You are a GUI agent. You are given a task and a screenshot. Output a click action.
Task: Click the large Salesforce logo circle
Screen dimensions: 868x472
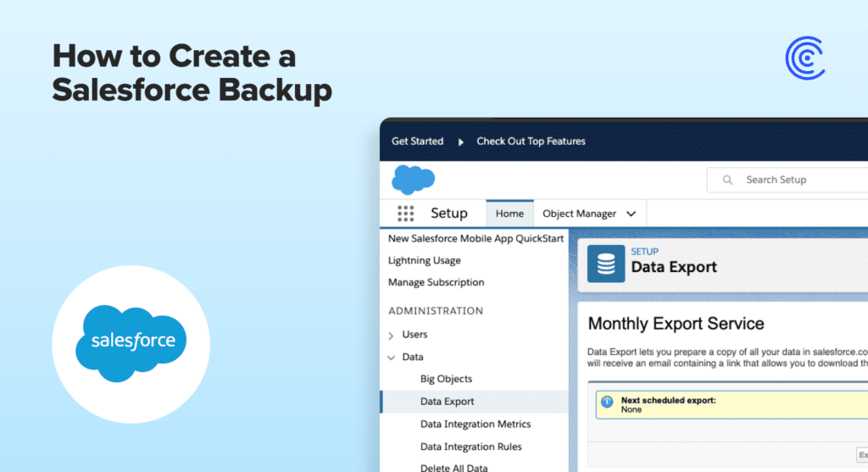131,344
